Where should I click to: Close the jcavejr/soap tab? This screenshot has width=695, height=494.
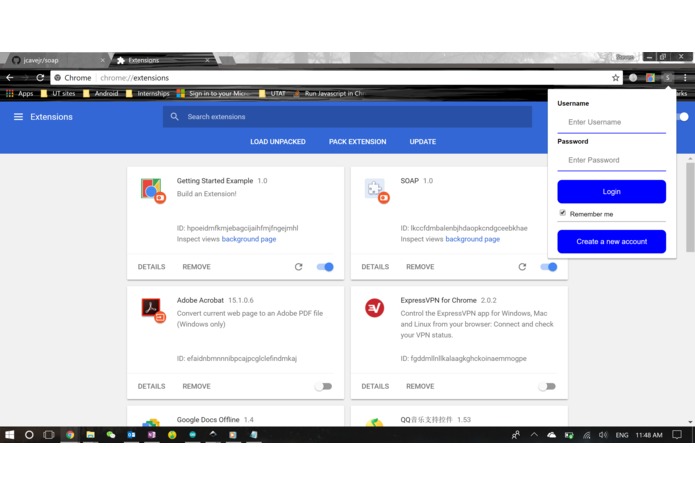coord(102,60)
